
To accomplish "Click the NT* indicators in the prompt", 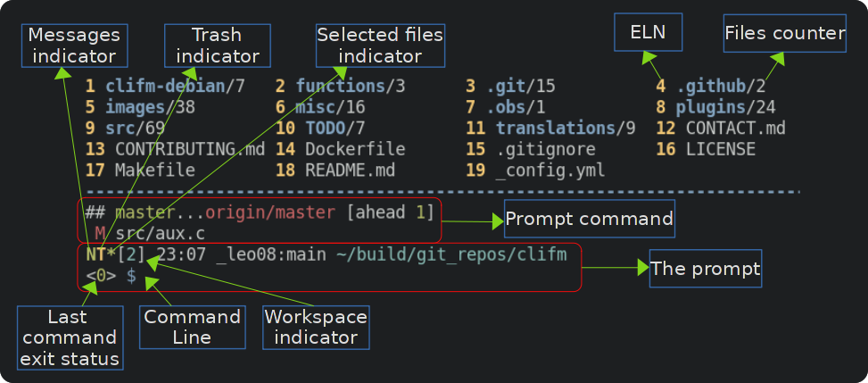I will (x=101, y=254).
